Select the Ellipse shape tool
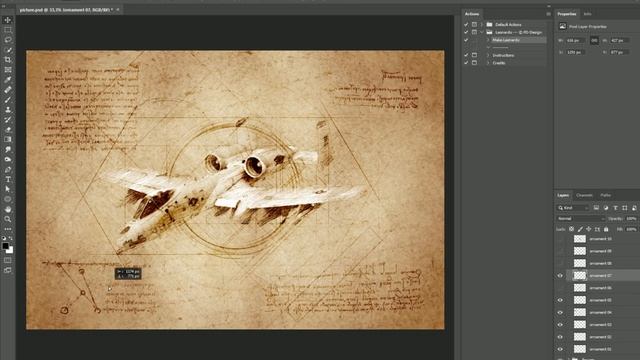This screenshot has width=640, height=360. click(x=7, y=199)
